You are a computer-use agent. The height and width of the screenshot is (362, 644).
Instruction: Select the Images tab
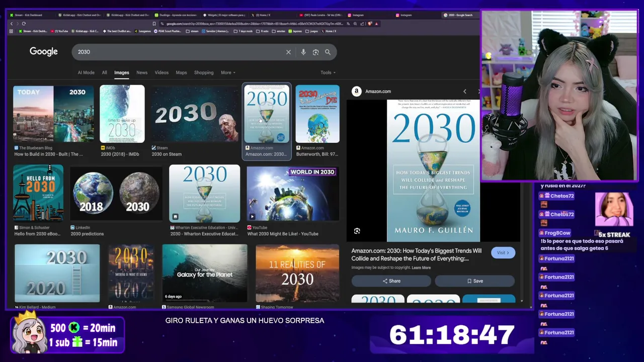click(121, 72)
